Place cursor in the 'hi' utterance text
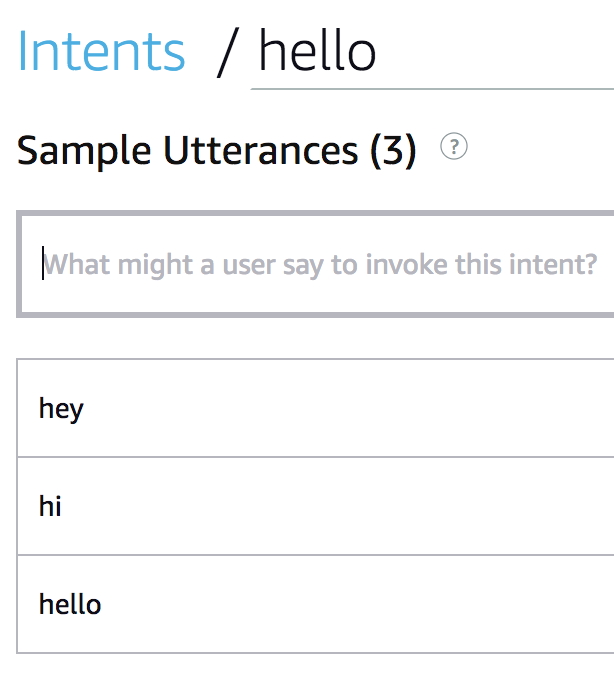Screen dimensions: 614x674 (50, 506)
